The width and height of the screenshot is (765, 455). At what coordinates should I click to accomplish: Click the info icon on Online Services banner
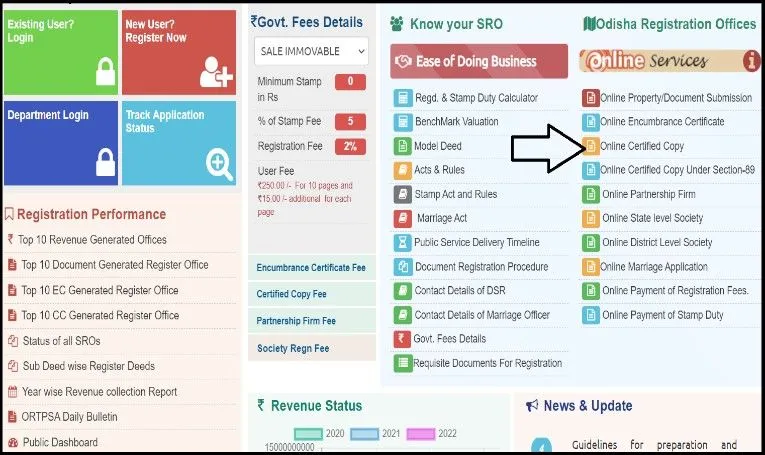coord(751,60)
